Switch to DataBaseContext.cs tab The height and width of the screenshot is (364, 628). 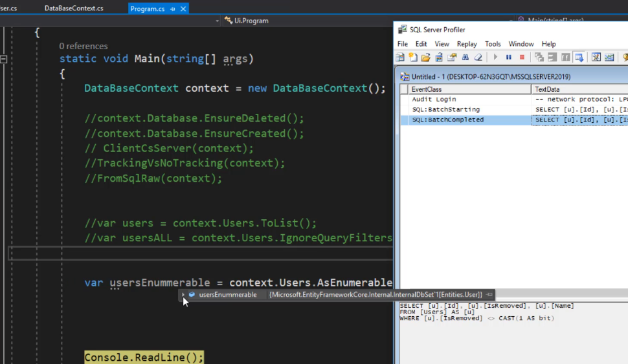(x=74, y=8)
